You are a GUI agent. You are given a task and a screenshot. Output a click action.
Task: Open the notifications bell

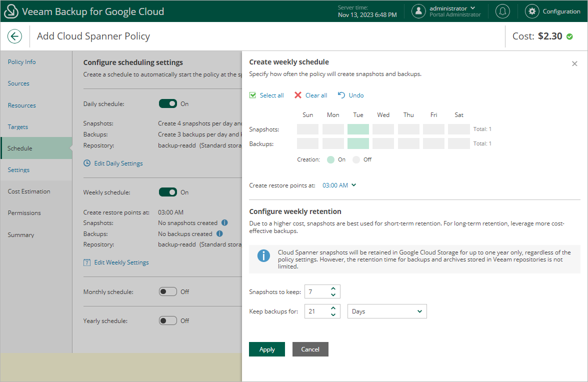click(x=502, y=11)
